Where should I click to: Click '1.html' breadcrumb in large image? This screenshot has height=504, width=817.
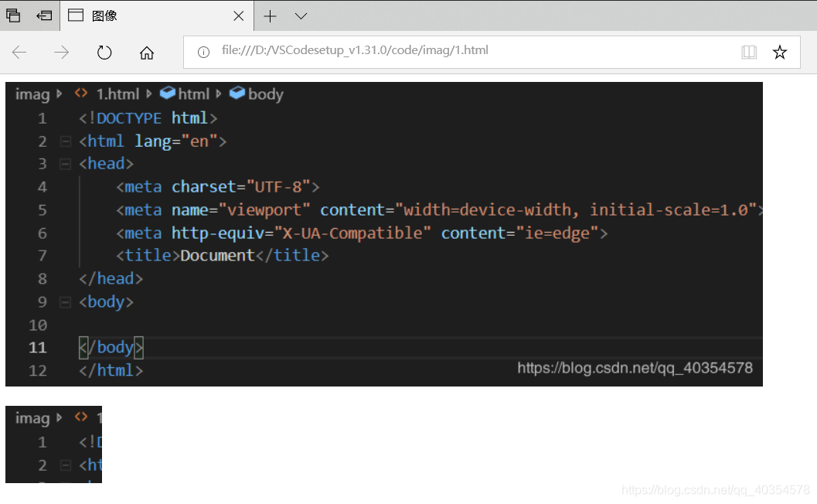pyautogui.click(x=117, y=94)
